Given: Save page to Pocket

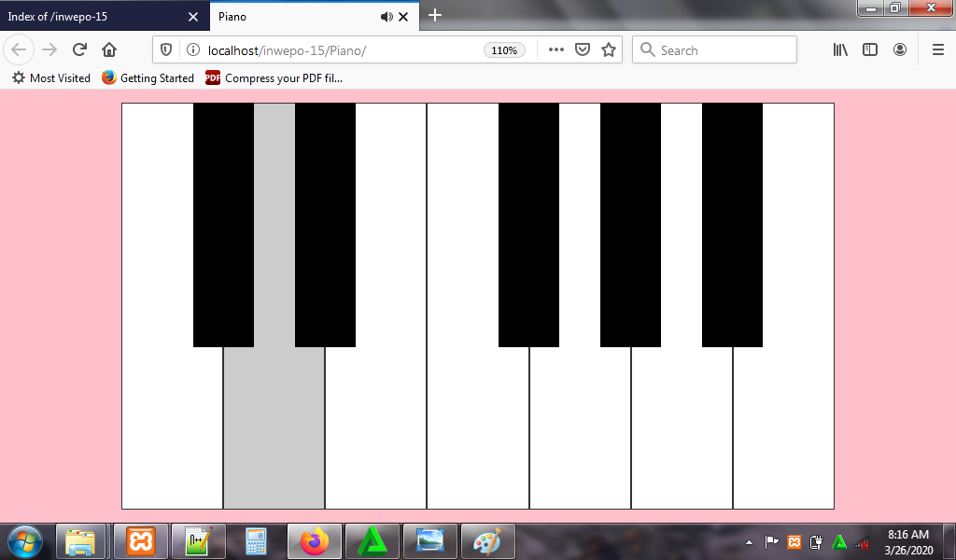Looking at the screenshot, I should point(583,50).
